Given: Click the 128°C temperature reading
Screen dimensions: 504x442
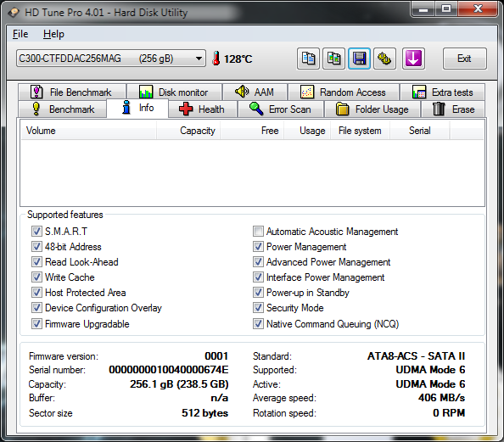Looking at the screenshot, I should [238, 59].
